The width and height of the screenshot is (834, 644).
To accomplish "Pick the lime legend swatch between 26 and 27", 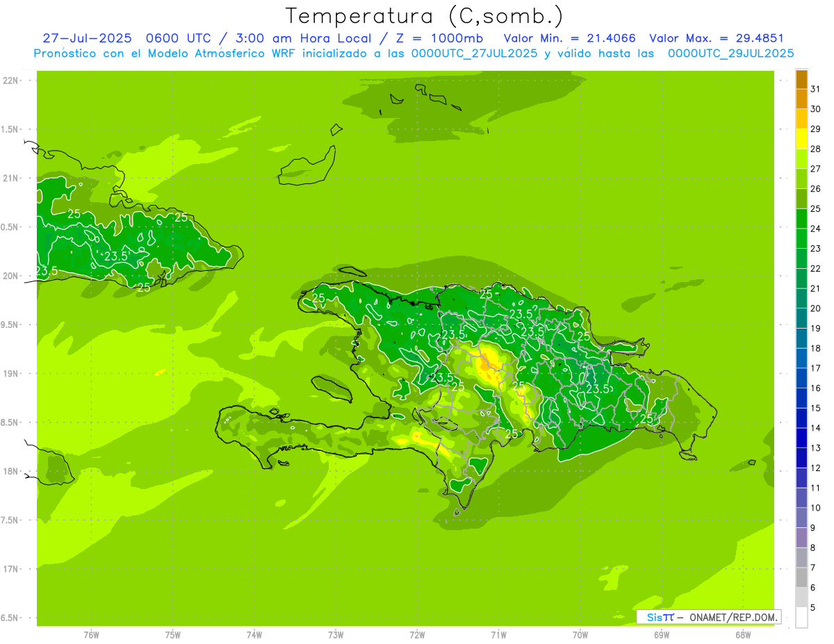I will pos(802,179).
